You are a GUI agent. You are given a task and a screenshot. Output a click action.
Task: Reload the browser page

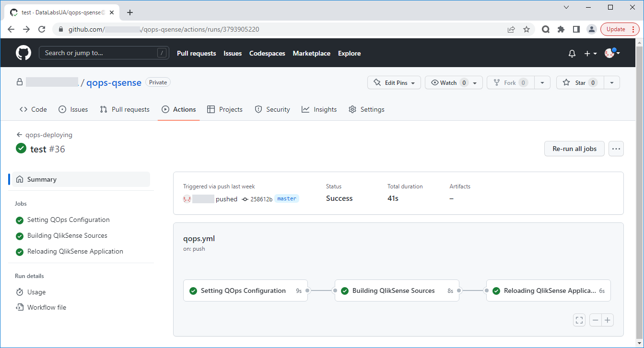tap(42, 29)
